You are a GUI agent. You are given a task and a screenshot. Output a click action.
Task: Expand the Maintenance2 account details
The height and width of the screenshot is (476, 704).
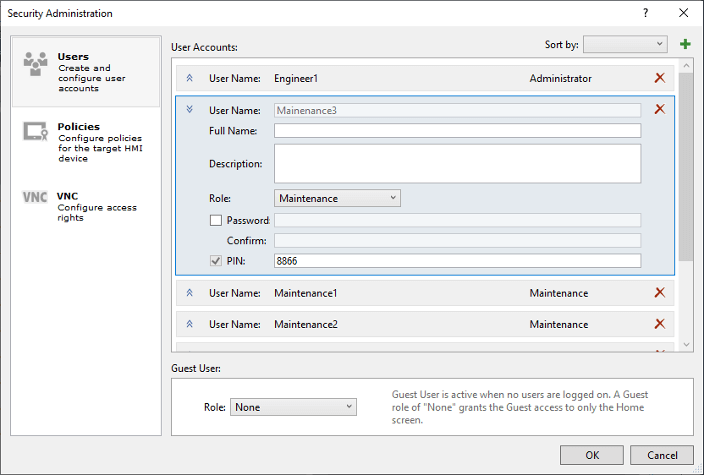(x=189, y=324)
